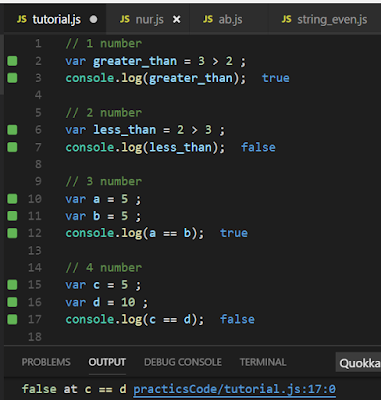Click console.log(c == d) statement
381x400 pixels.
pos(135,320)
